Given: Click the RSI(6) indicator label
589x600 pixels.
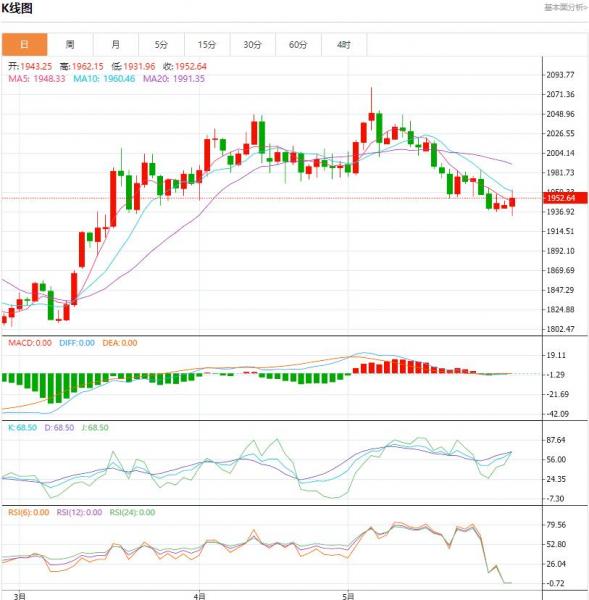Looking at the screenshot, I should click(x=29, y=512).
